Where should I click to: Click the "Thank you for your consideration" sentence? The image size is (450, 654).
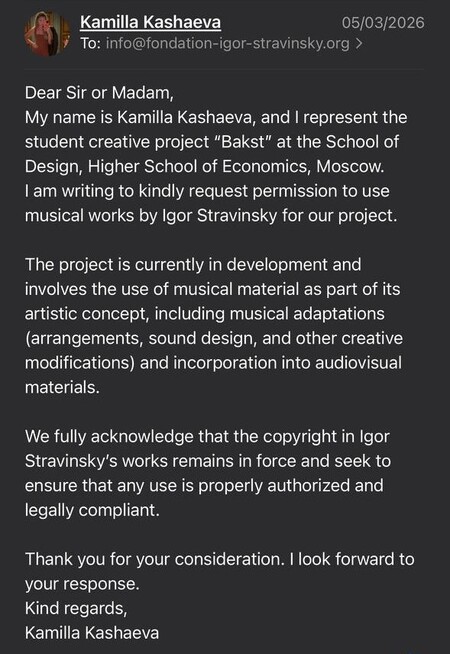point(155,559)
